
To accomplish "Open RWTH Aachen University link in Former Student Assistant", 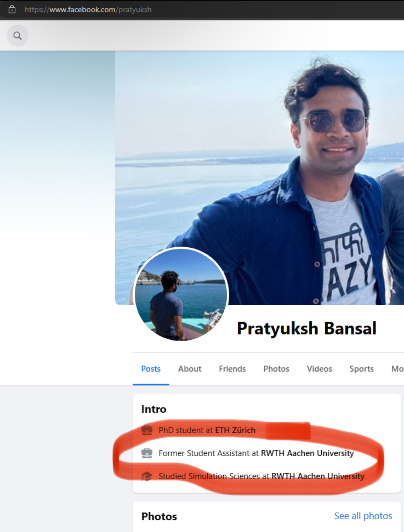I will (x=307, y=453).
